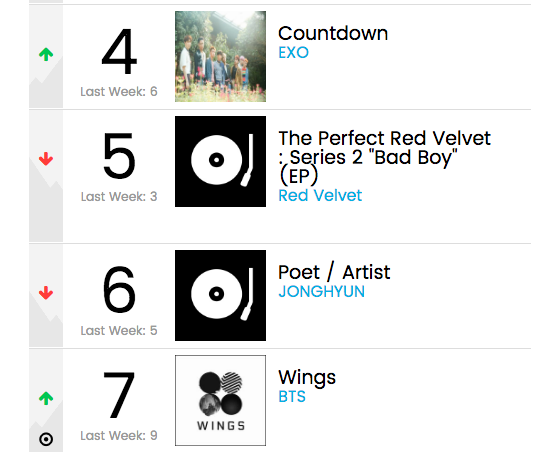Click the vinyl placeholder icon for Red Velvet EP
The height and width of the screenshot is (453, 544).
(220, 161)
